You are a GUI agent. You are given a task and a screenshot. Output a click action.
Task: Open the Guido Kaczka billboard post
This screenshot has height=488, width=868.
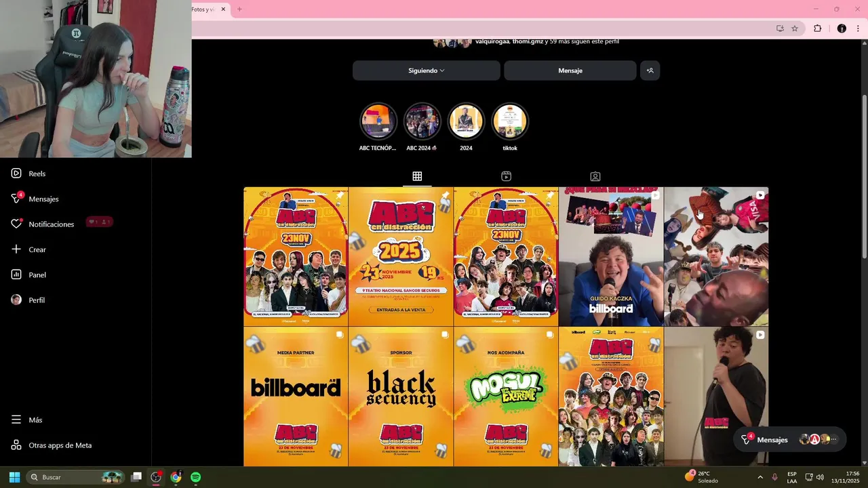[611, 256]
